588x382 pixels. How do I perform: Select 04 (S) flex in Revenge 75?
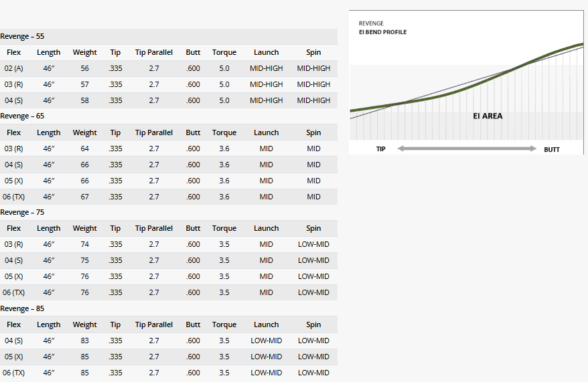(x=13, y=261)
